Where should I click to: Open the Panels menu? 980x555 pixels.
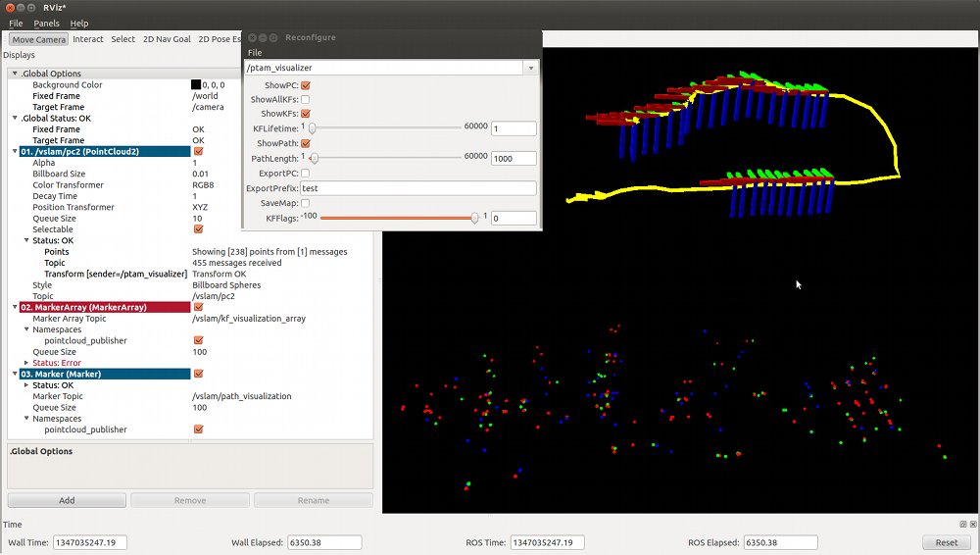46,24
